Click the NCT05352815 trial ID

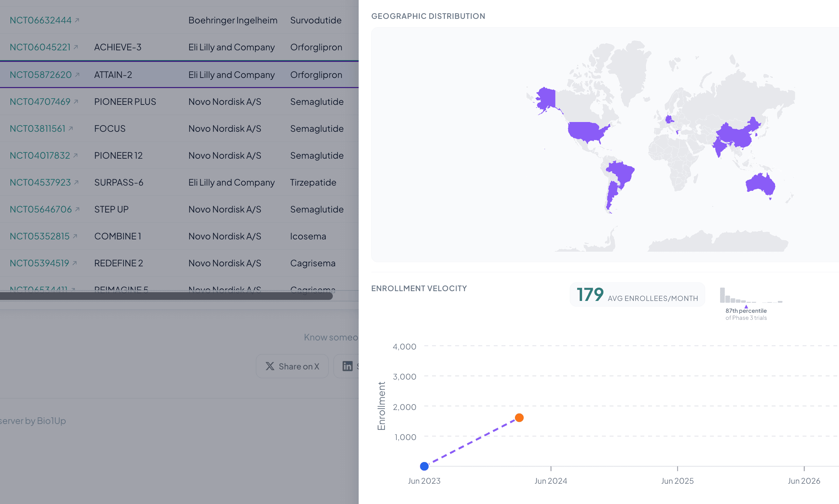click(40, 236)
